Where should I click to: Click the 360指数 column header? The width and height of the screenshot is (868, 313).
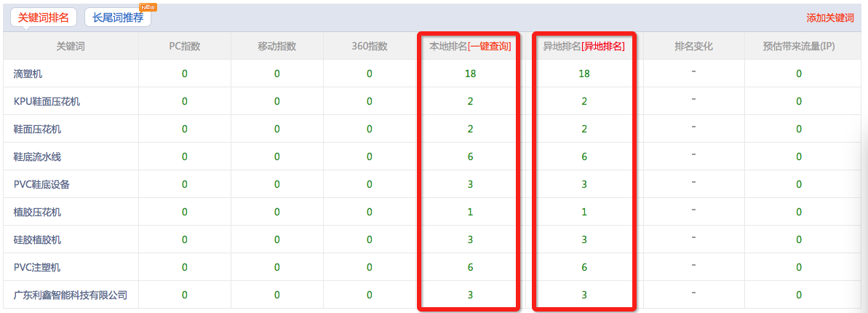369,47
